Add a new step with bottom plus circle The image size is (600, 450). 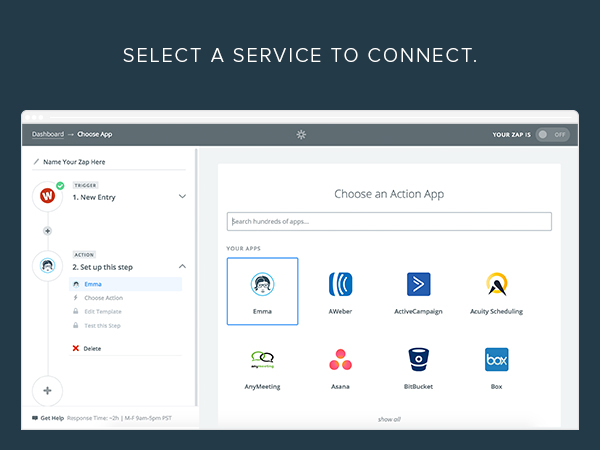47,391
